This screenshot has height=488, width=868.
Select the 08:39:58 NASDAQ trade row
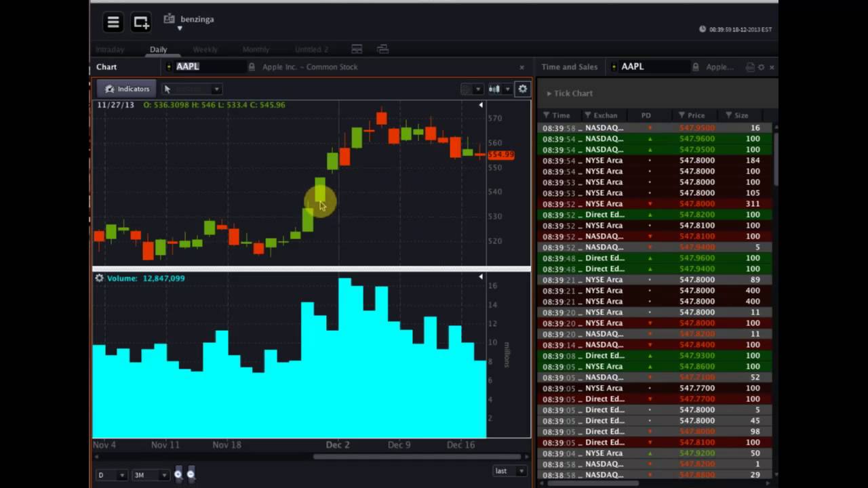(x=655, y=127)
